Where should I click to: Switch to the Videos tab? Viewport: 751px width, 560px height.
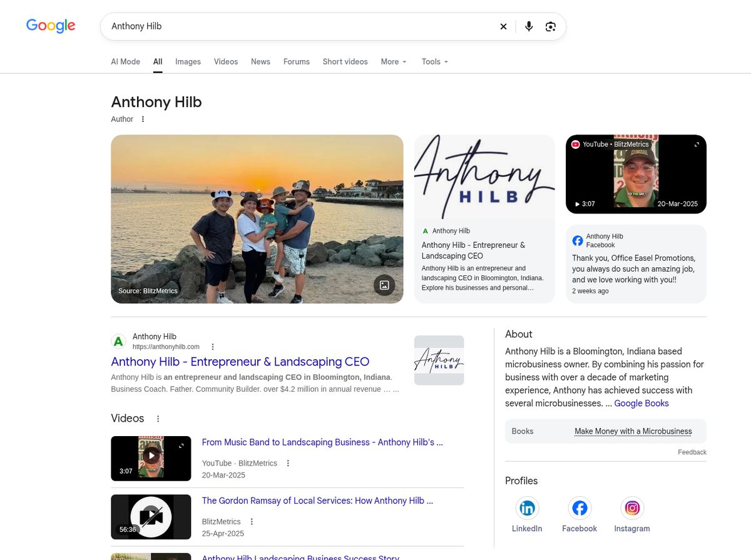[226, 61]
